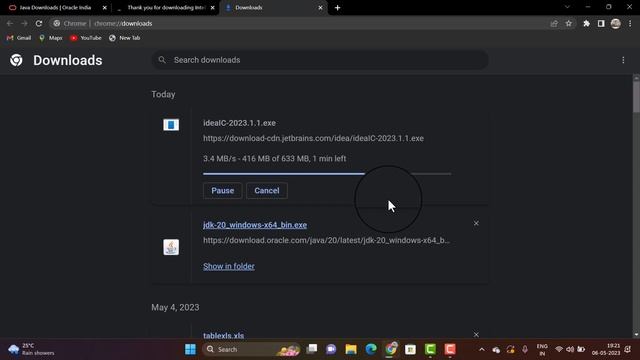The width and height of the screenshot is (640, 360).
Task: Open Task View on taskbar
Action: point(312,349)
